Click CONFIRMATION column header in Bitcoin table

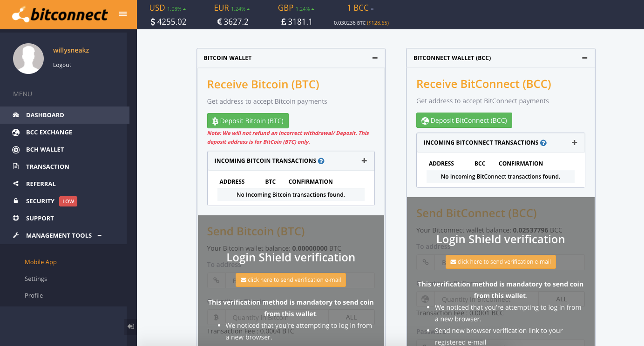[311, 181]
